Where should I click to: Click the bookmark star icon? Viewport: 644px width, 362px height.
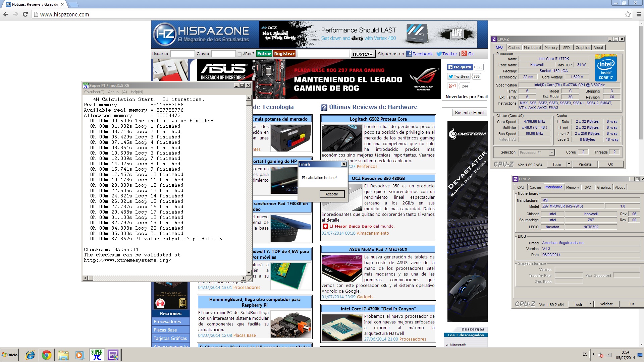pos(628,14)
